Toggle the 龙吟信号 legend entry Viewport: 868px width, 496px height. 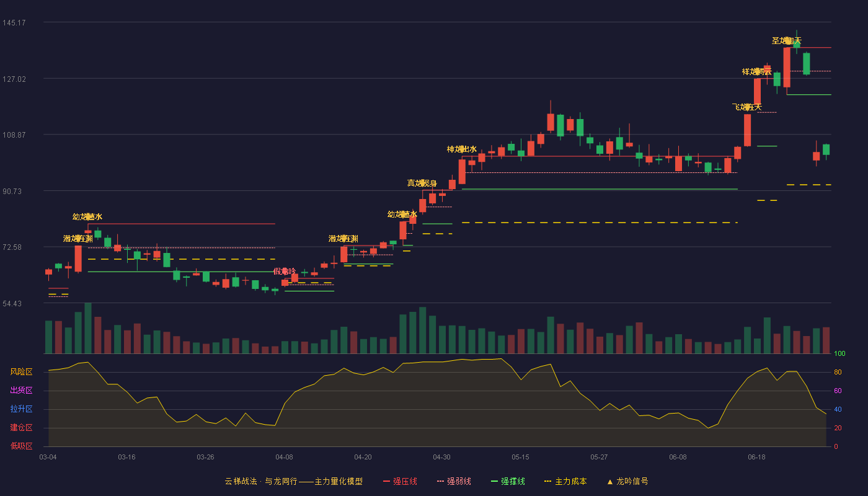click(x=627, y=481)
